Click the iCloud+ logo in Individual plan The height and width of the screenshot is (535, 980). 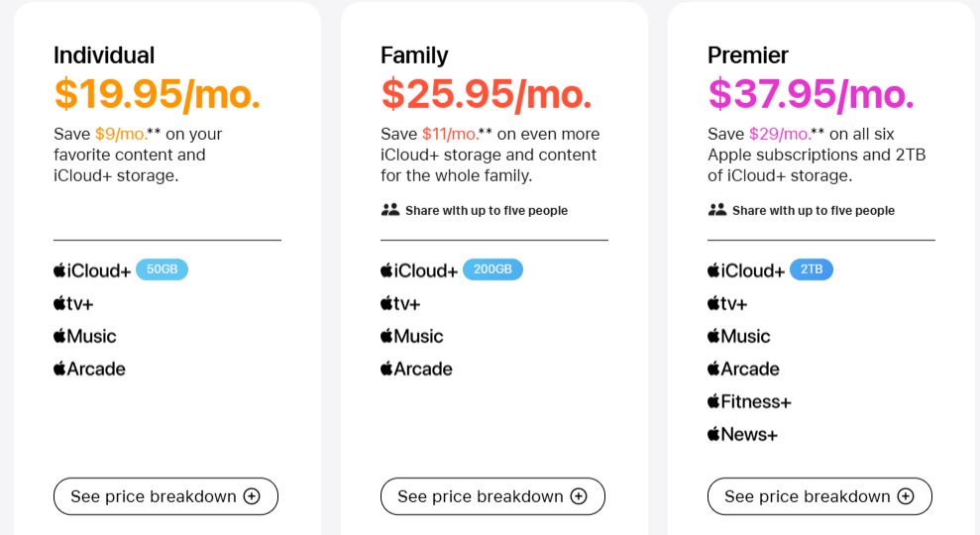point(92,270)
